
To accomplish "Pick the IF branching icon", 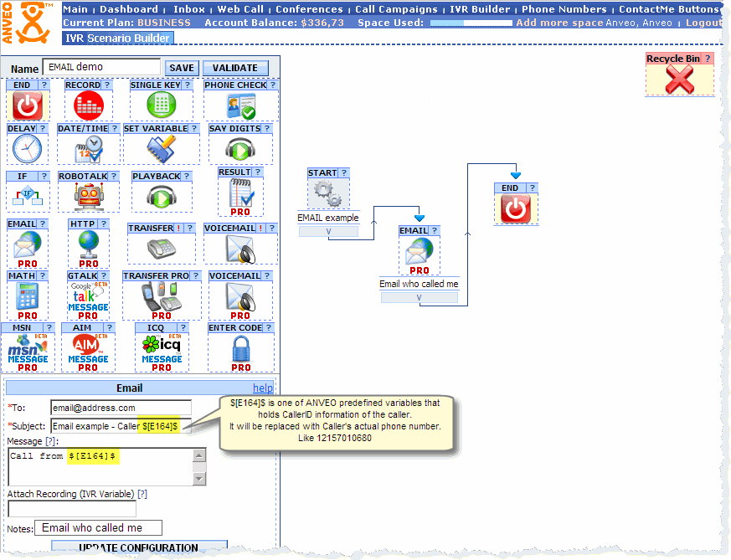I will (28, 195).
